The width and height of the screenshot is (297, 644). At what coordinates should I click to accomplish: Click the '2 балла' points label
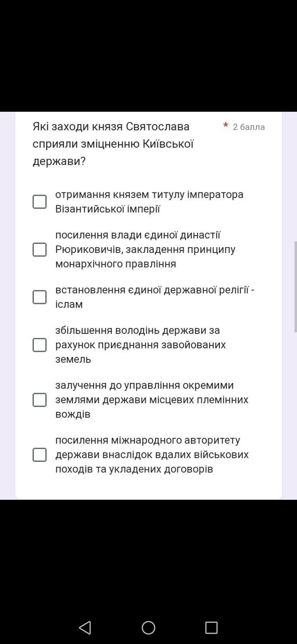click(249, 127)
